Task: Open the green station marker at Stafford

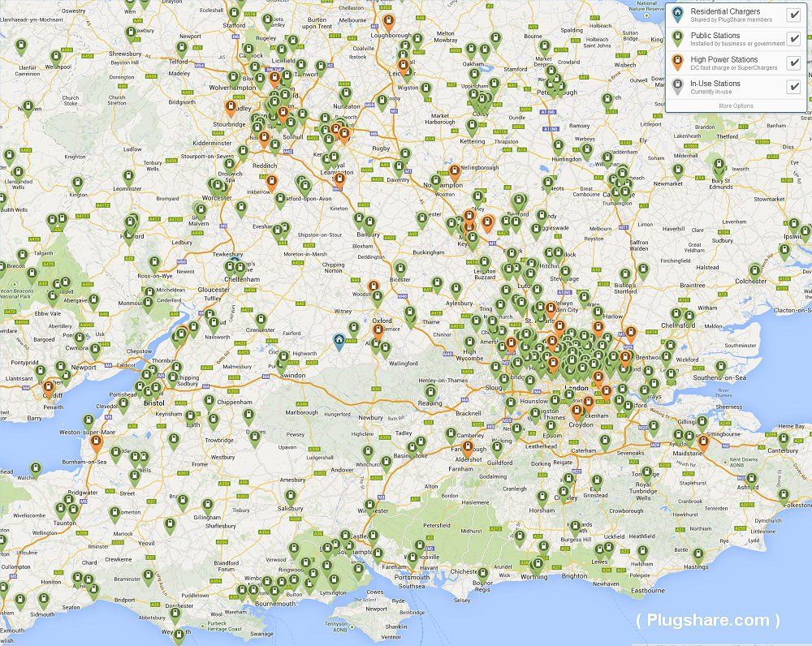Action: [235, 14]
